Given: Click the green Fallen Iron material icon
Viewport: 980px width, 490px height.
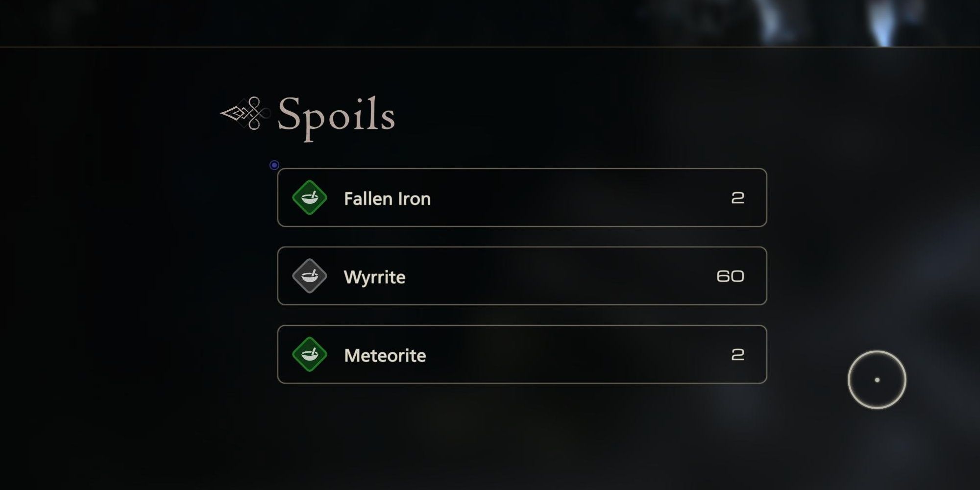Looking at the screenshot, I should point(309,197).
